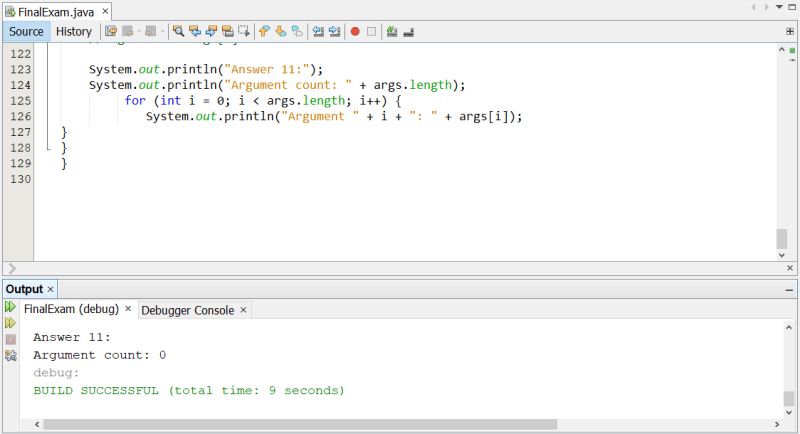Go to Find Previous Occurrence
Screen dimensions: 800x434
coord(194,32)
